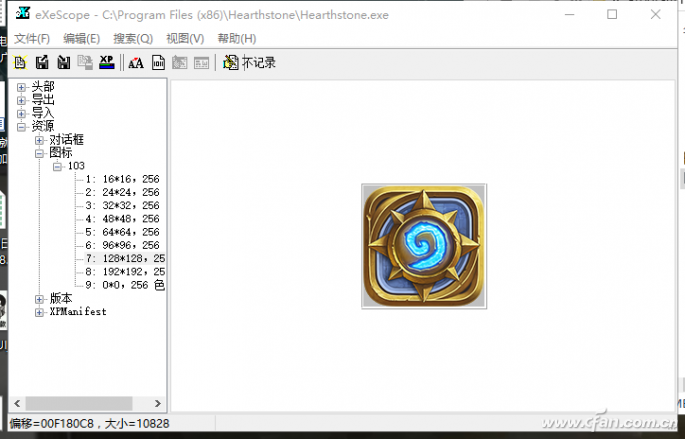
Task: Collapse the 资源 tree node
Action: click(x=21, y=127)
